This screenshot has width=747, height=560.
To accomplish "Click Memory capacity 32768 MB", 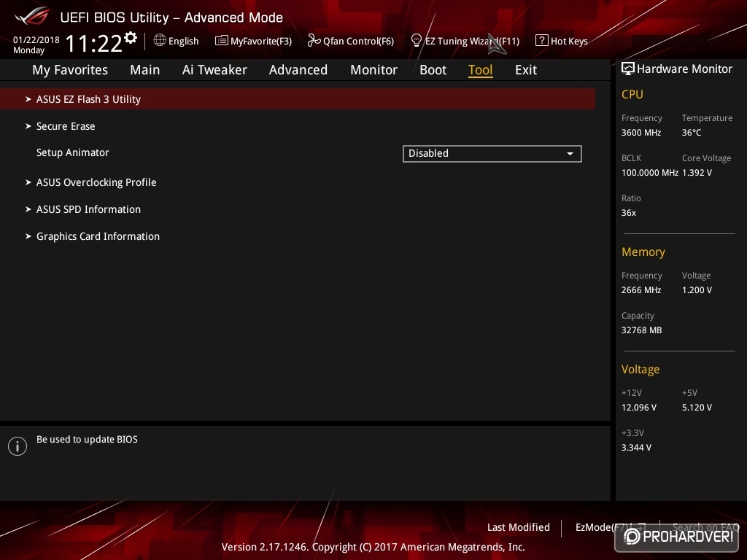I will pos(642,330).
